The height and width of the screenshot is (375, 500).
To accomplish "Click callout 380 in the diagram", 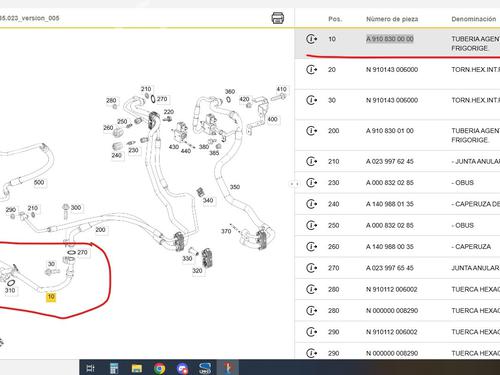I will coord(204,147).
